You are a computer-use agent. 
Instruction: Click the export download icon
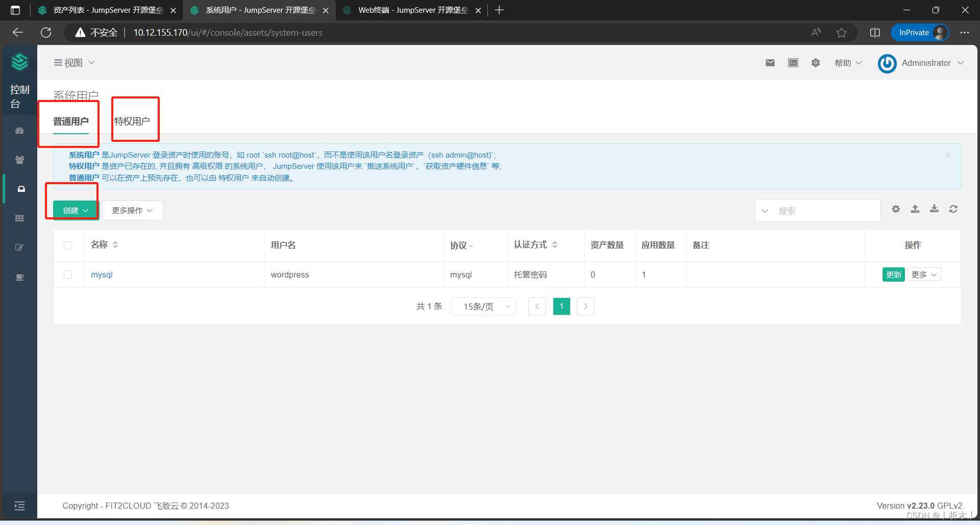[934, 209]
